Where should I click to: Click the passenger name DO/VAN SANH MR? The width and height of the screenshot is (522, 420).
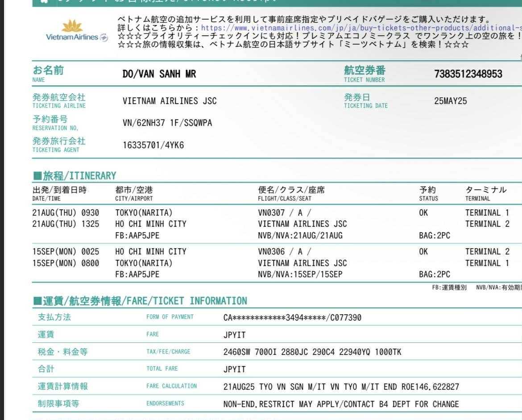[x=159, y=74]
